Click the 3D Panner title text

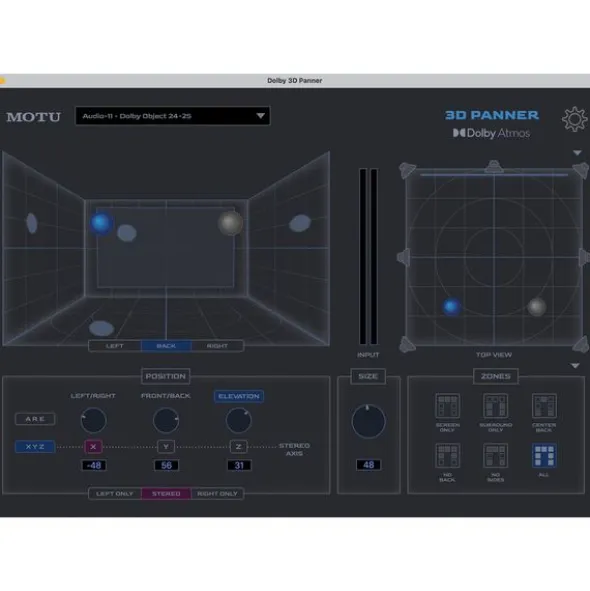click(492, 115)
